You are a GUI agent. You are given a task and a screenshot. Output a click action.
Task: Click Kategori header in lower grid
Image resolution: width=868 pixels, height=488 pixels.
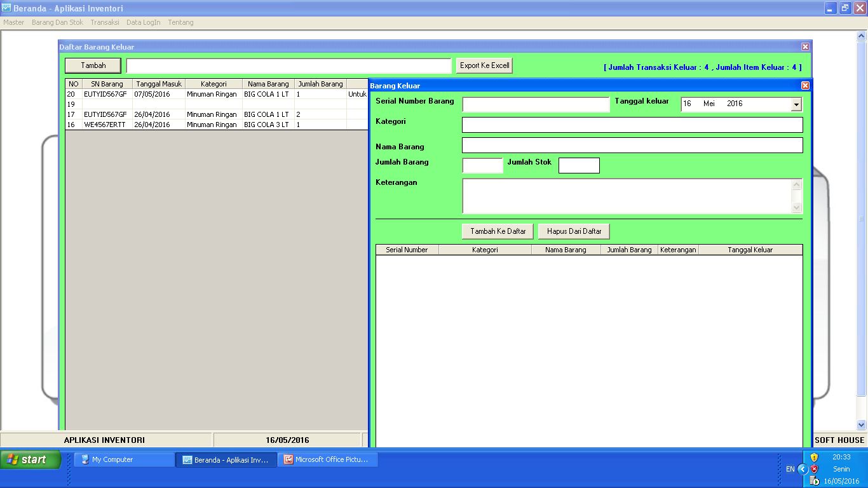point(485,250)
